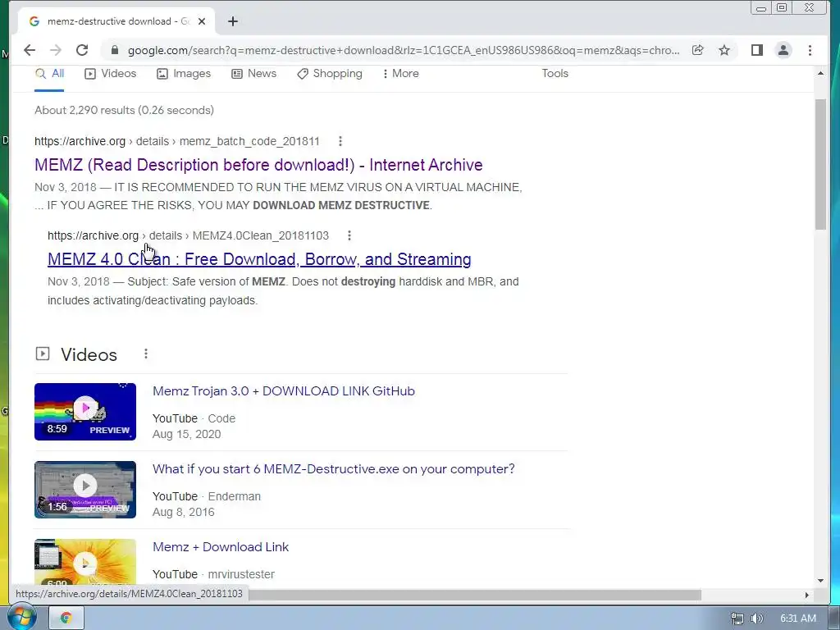
Task: Switch to Videos search tab
Action: (x=111, y=74)
